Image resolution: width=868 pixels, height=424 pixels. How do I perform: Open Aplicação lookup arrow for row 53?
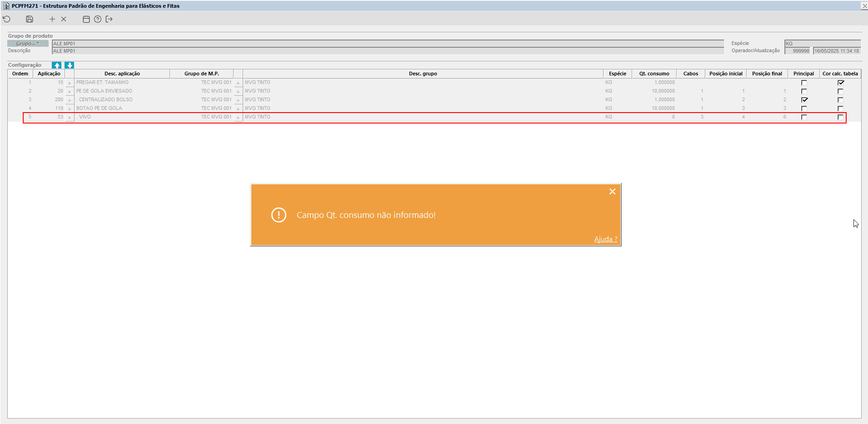(x=70, y=117)
